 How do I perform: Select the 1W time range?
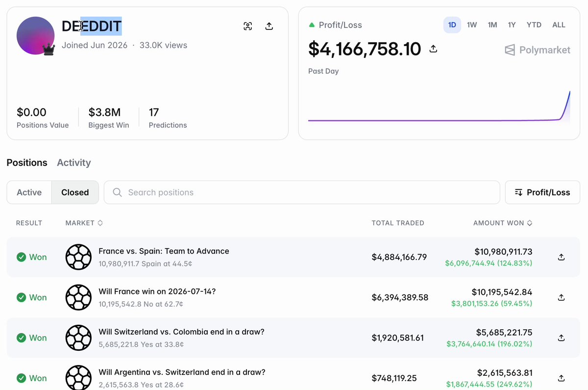472,25
